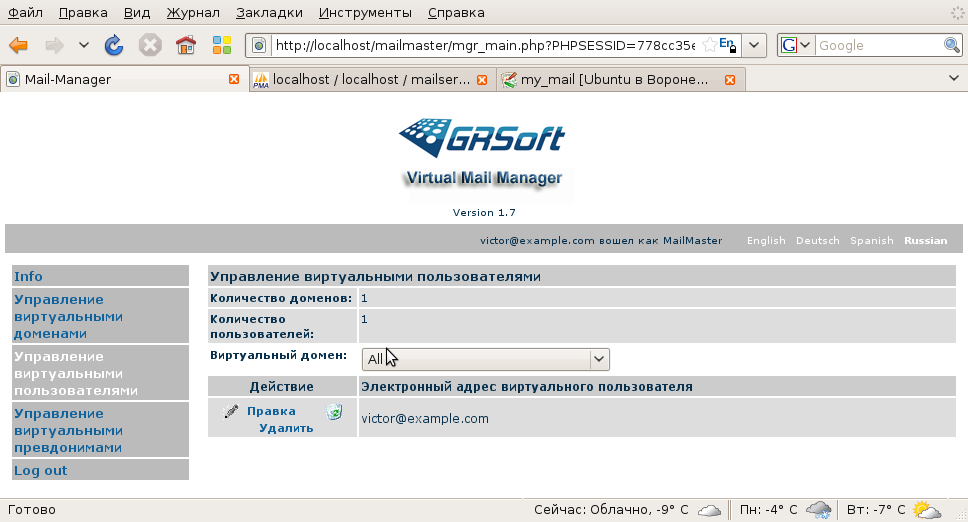The width and height of the screenshot is (968, 522).
Task: Close the Mail-Manager tab
Action: 234,79
